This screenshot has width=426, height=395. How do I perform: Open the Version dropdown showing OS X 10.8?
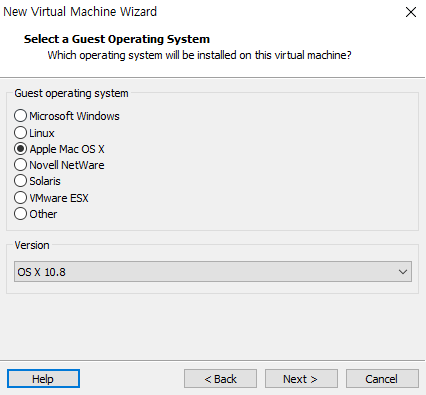(x=213, y=272)
